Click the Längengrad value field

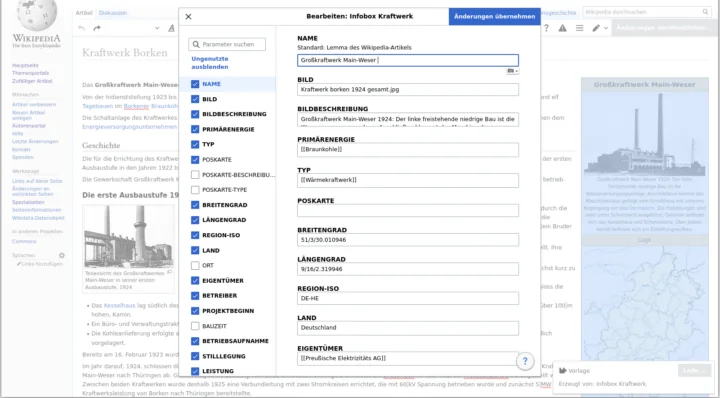408,269
